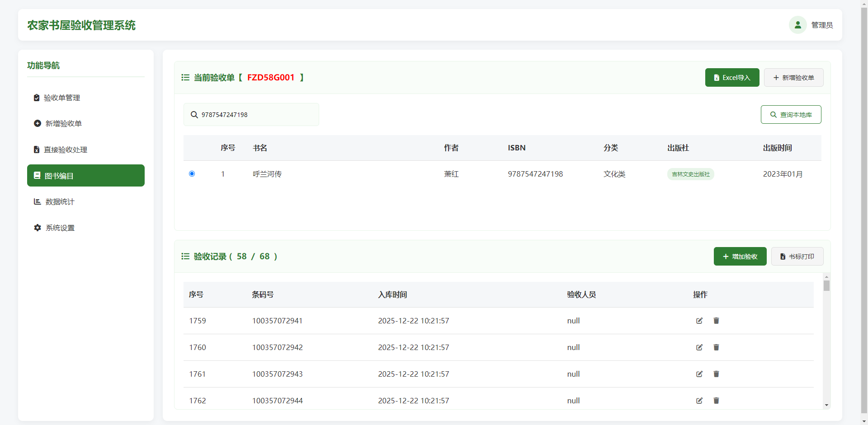The image size is (868, 425).
Task: Click the list icon beside 验收记录
Action: coord(185,257)
